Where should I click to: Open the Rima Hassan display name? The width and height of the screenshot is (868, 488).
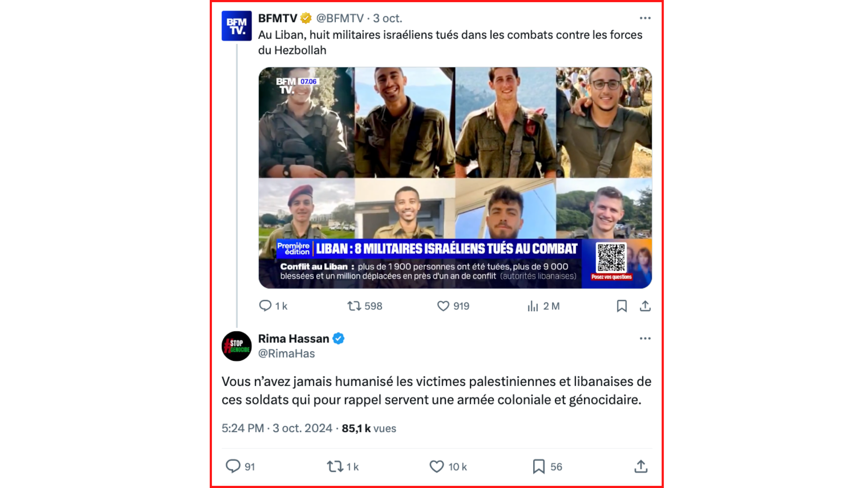pos(294,338)
